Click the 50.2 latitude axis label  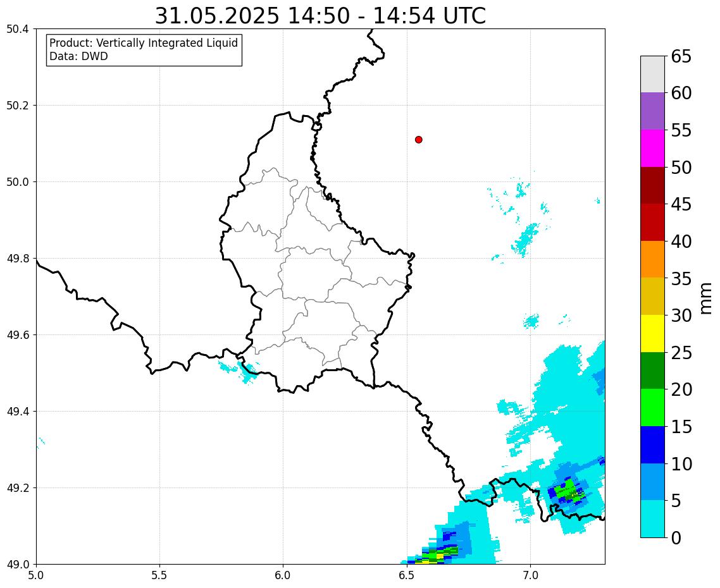pos(18,106)
